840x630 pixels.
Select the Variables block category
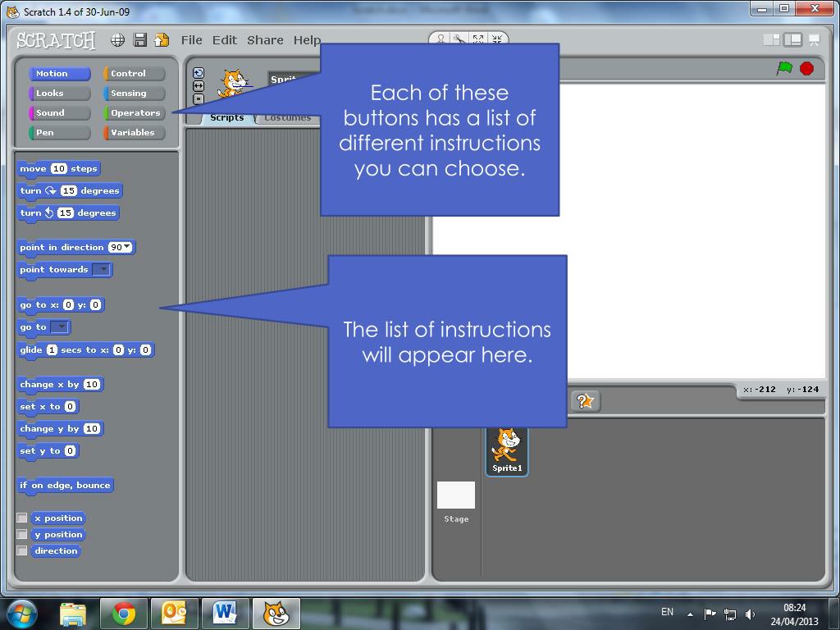(x=135, y=133)
